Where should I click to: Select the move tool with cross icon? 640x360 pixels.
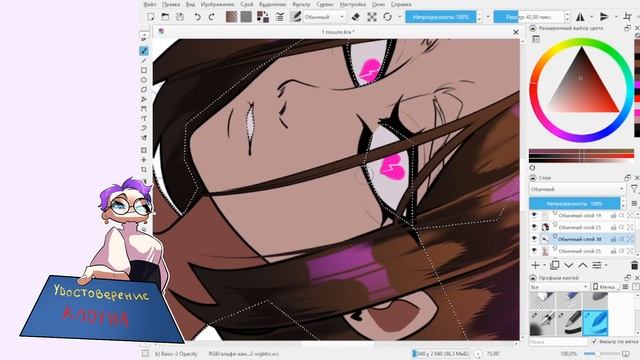click(144, 160)
